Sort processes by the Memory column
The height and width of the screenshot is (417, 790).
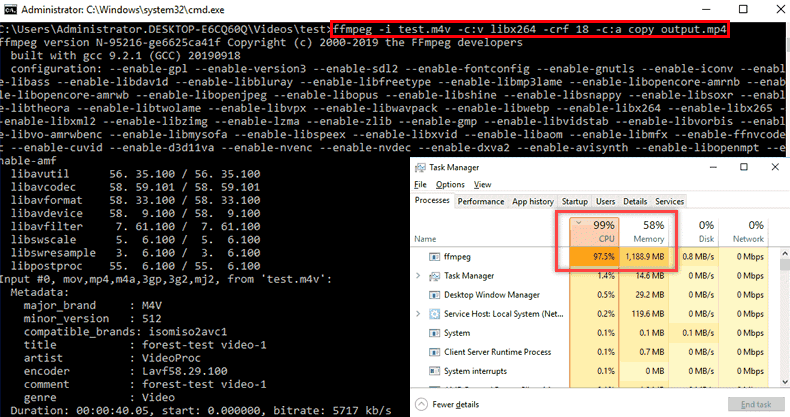(x=644, y=231)
